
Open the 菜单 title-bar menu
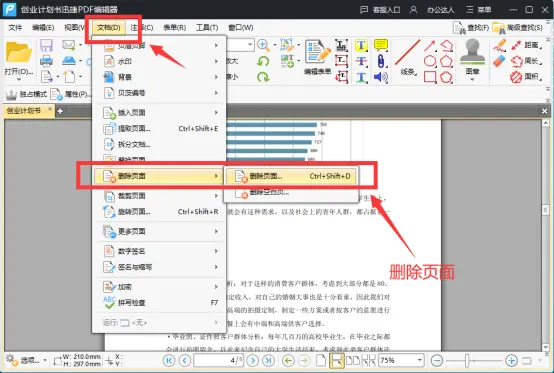(x=479, y=10)
